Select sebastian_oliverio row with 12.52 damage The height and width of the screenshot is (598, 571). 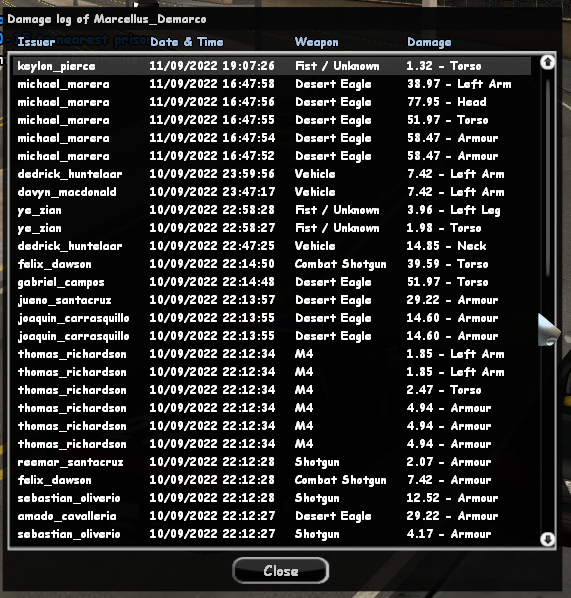click(272, 498)
